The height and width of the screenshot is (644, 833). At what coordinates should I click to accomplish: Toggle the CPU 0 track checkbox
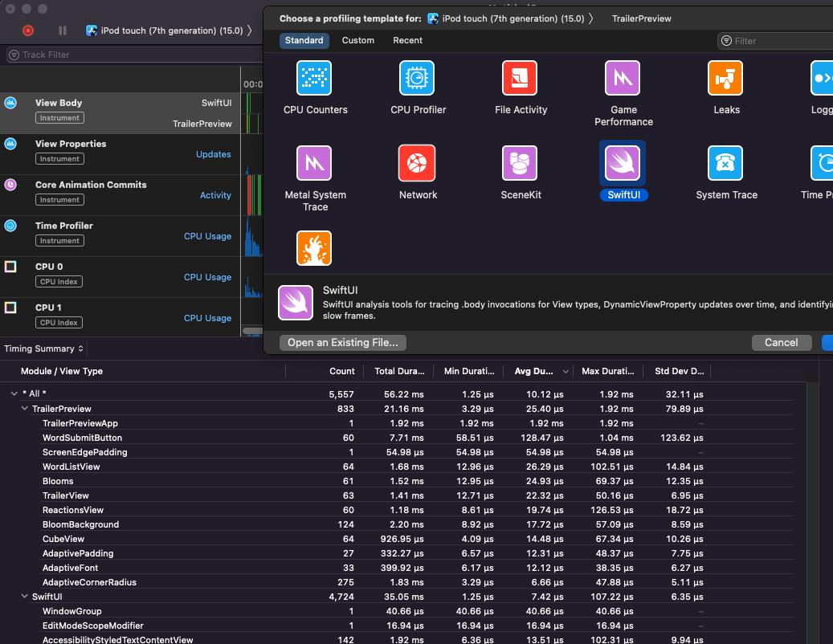pyautogui.click(x=10, y=267)
